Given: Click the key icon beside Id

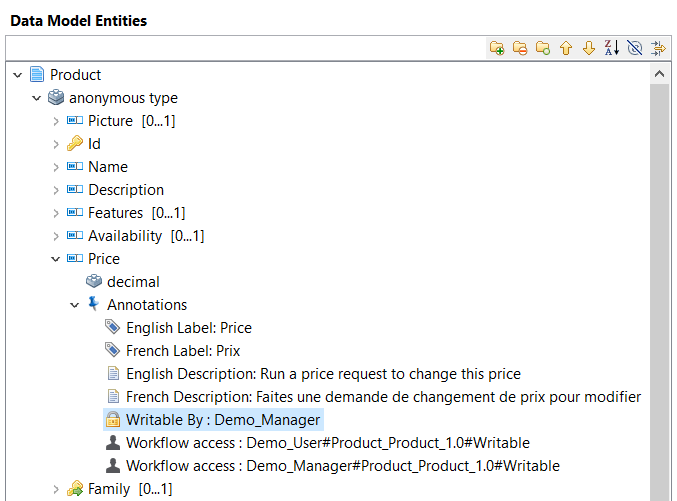Looking at the screenshot, I should [x=75, y=144].
